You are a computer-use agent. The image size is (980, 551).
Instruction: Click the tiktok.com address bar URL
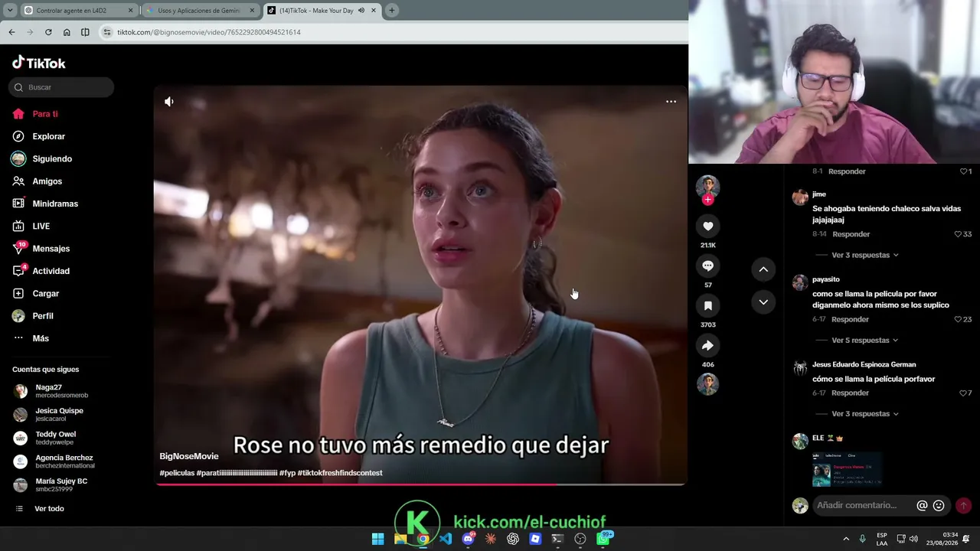point(209,32)
